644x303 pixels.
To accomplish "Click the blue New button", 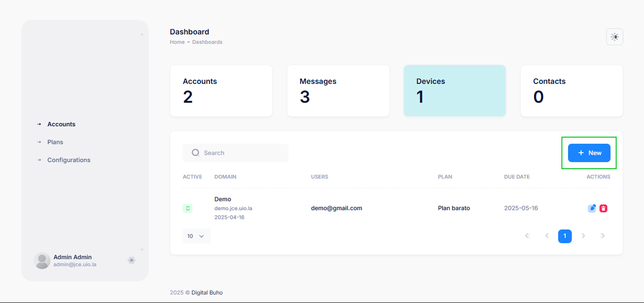I will (x=589, y=153).
